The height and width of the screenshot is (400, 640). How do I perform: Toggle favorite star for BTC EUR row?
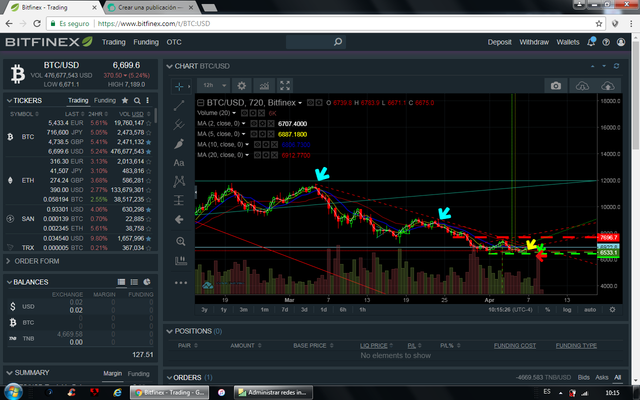click(x=149, y=123)
